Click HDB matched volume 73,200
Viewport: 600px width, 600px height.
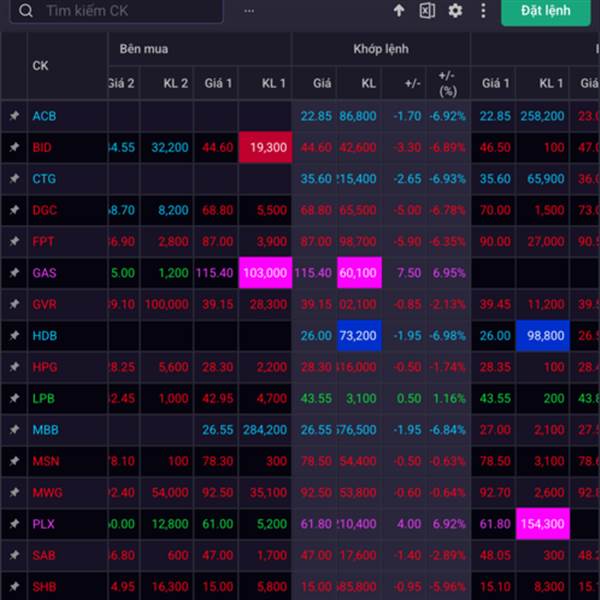pyautogui.click(x=359, y=336)
